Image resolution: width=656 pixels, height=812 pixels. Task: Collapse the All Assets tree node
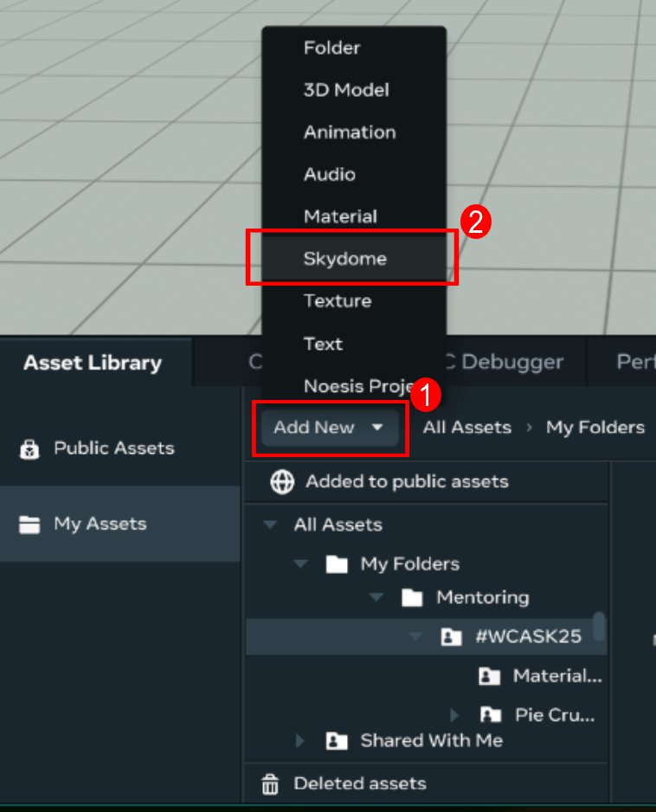pyautogui.click(x=271, y=525)
